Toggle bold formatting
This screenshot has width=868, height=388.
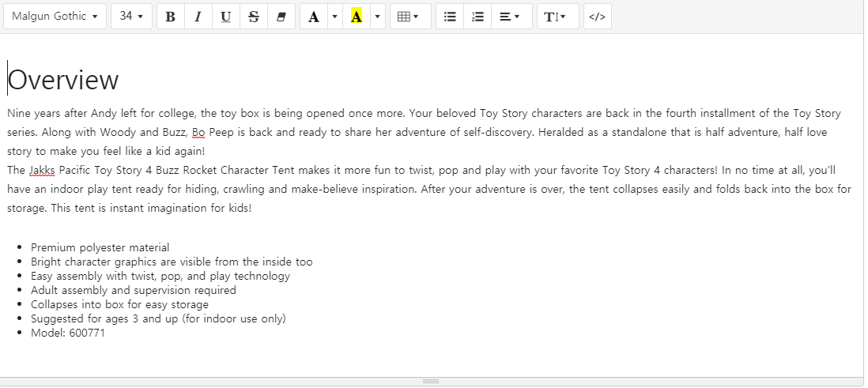pos(171,17)
